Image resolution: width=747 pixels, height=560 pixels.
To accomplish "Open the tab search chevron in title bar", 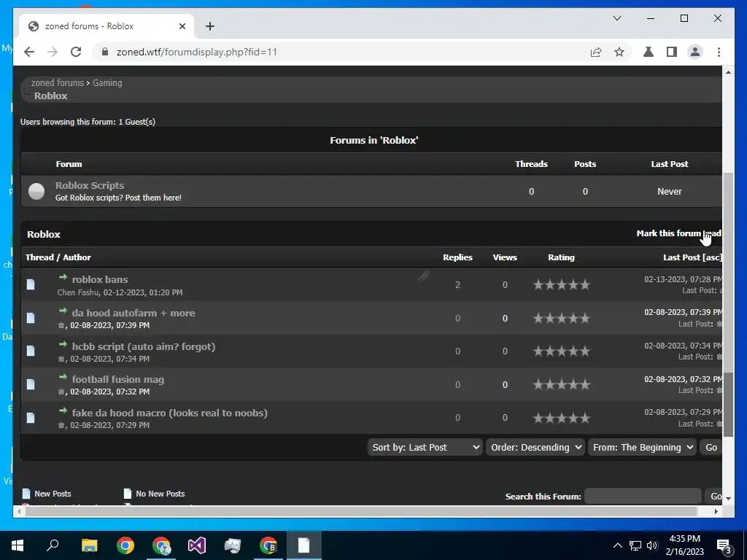I will point(617,18).
